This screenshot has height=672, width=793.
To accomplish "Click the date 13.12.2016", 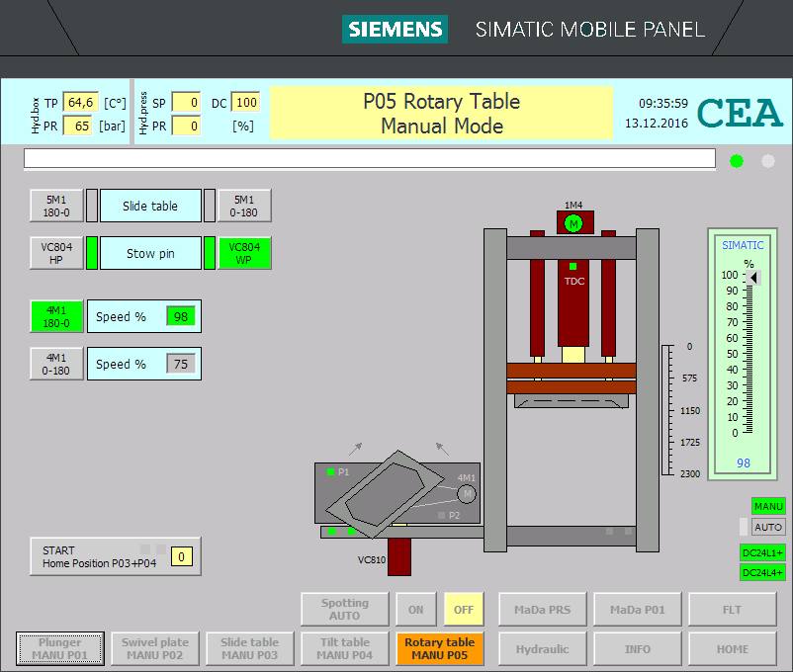I will tap(657, 123).
